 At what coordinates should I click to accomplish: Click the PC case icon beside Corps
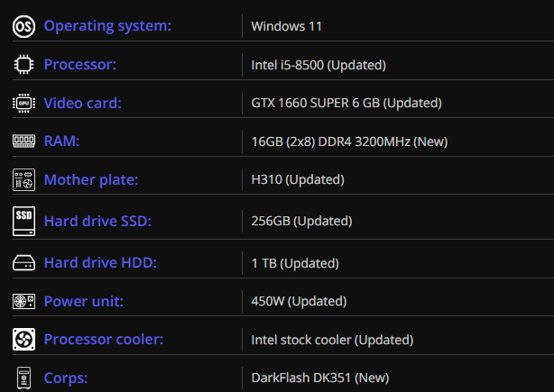click(x=23, y=378)
